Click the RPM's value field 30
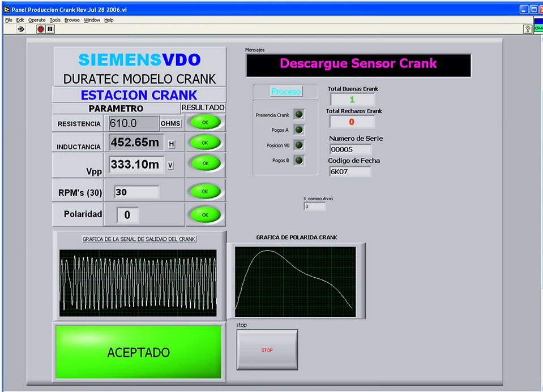Viewport: 543px width, 392px height. pos(137,192)
